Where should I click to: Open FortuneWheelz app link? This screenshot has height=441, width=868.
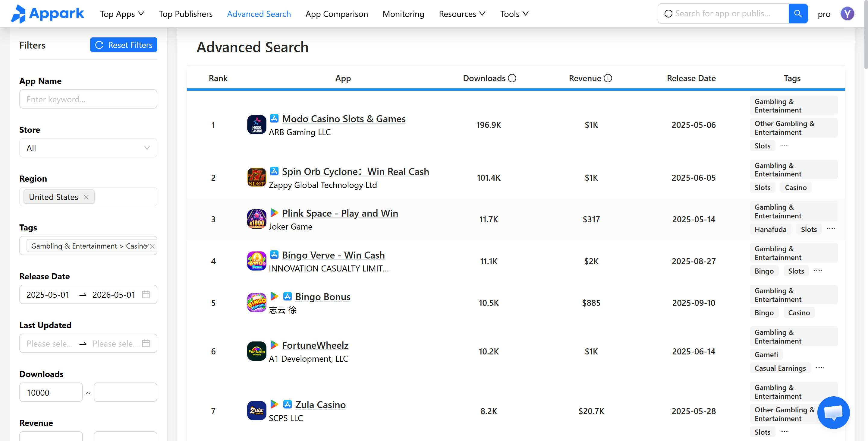point(315,345)
